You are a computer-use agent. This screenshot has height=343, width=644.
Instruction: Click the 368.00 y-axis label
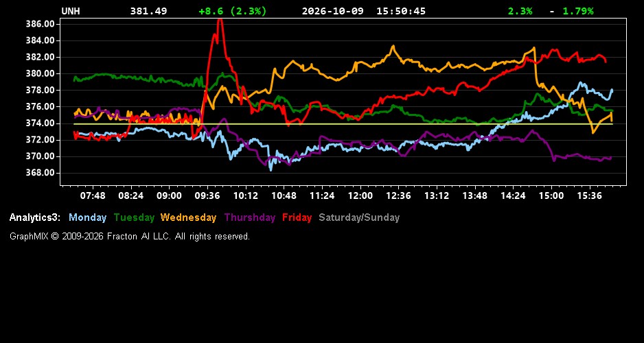(41, 173)
